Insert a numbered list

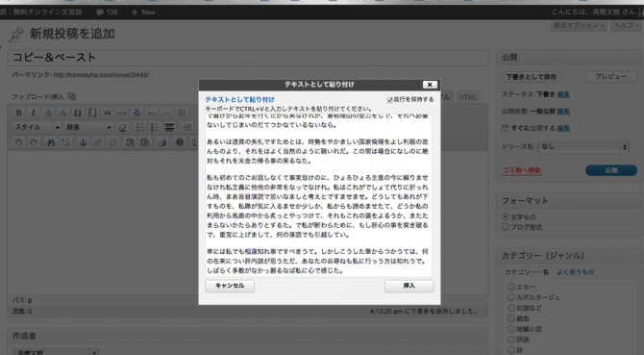155,127
